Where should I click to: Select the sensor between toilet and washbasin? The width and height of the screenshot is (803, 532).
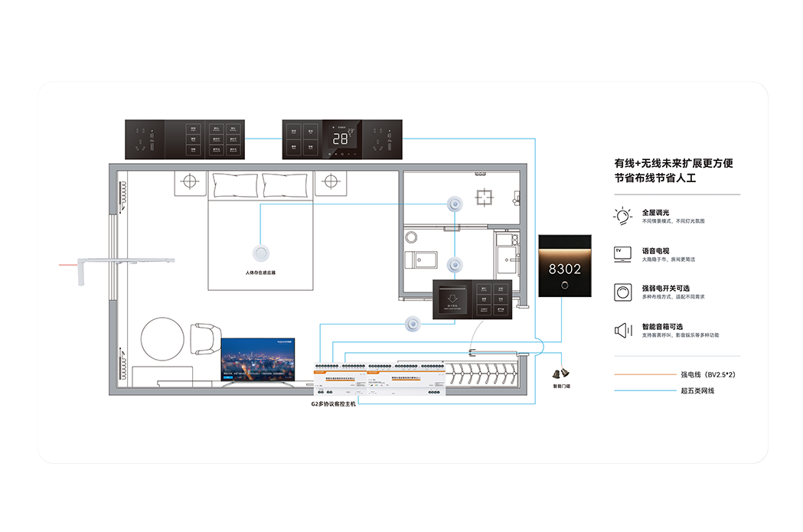click(454, 265)
